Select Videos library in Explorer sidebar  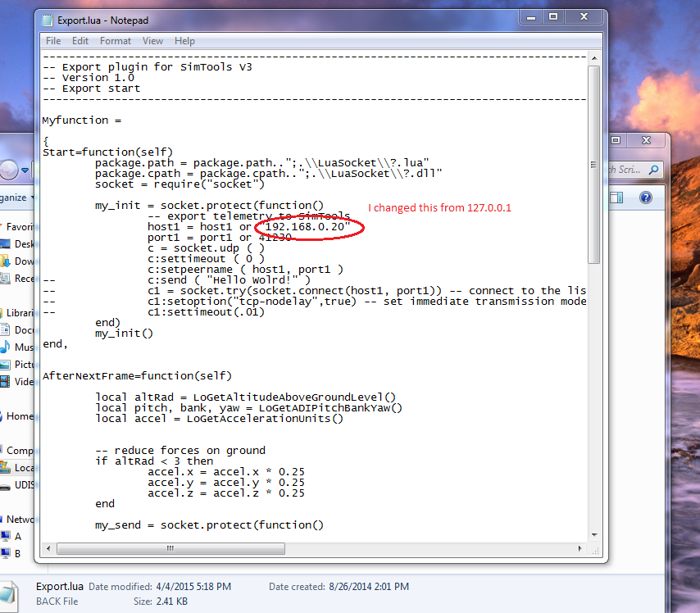point(18,382)
